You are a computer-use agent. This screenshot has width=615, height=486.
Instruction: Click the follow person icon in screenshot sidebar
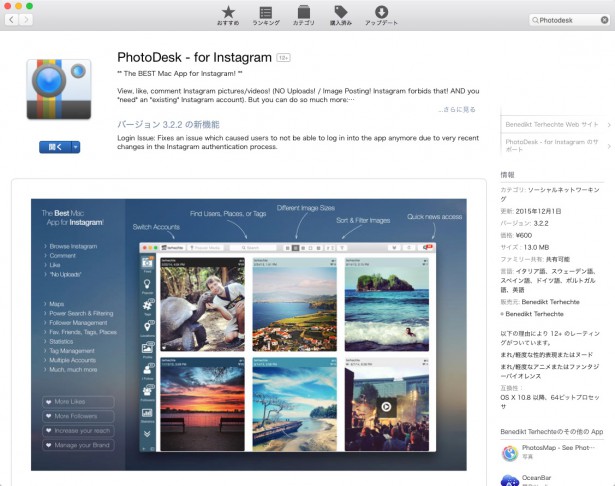(147, 370)
